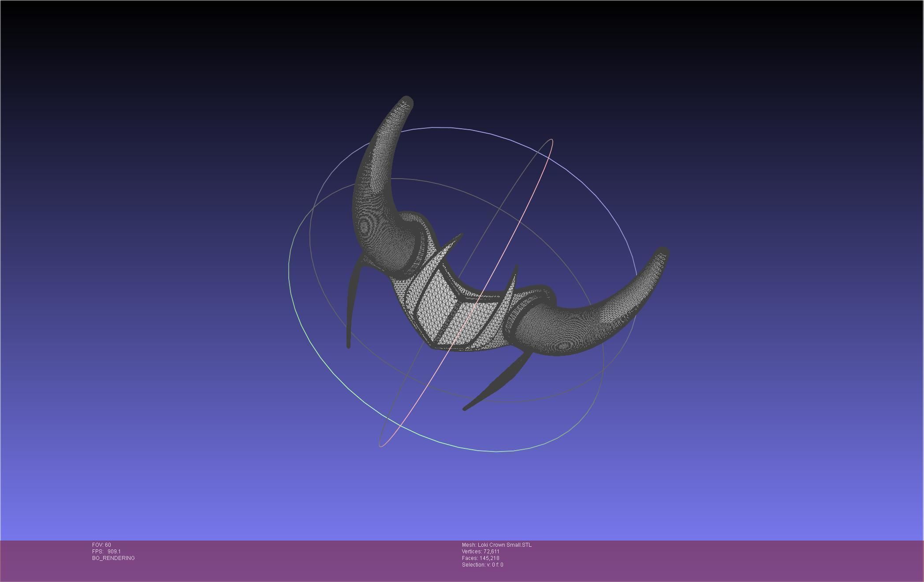
Task: Click the FPS: 909.1 readout
Action: (106, 552)
